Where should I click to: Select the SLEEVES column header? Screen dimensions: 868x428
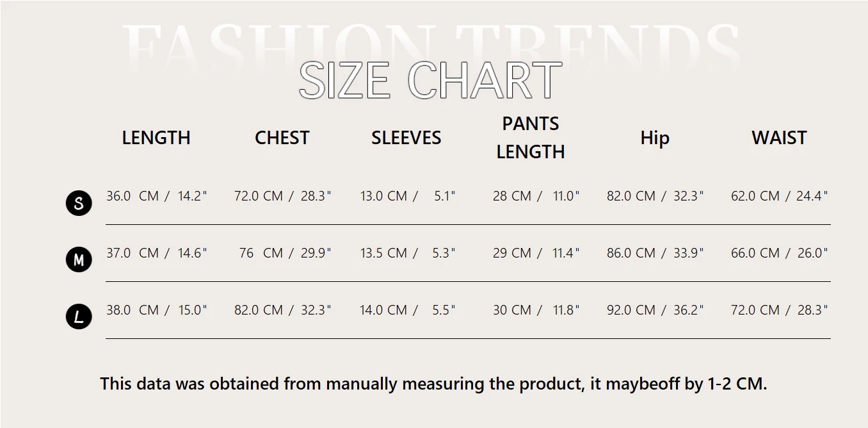point(406,138)
